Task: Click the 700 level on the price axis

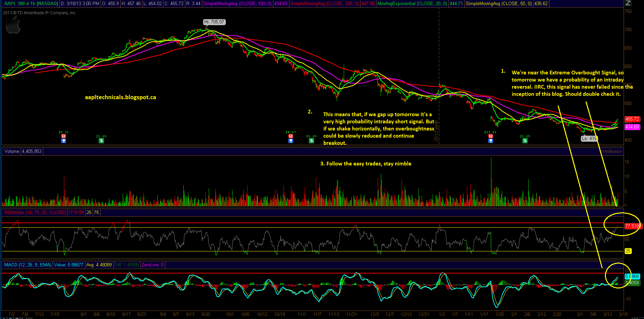Action: (x=628, y=30)
